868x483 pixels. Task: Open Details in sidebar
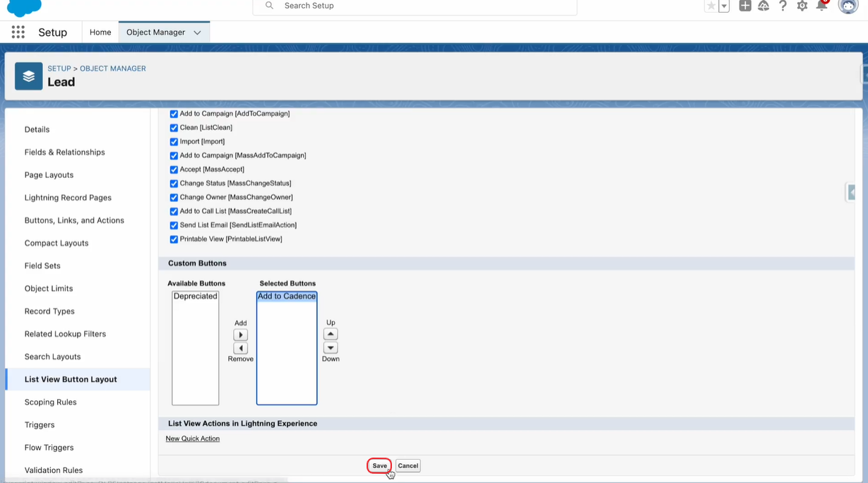tap(37, 129)
